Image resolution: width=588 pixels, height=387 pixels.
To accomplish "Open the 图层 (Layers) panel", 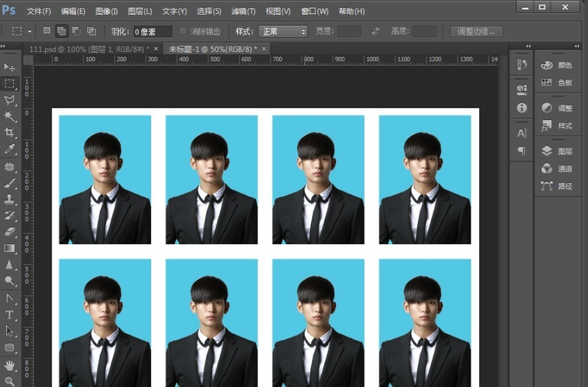I will coord(557,151).
